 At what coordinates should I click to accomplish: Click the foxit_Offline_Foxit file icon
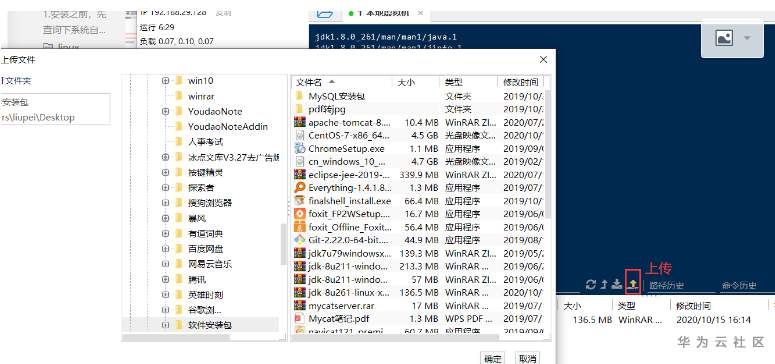[300, 227]
